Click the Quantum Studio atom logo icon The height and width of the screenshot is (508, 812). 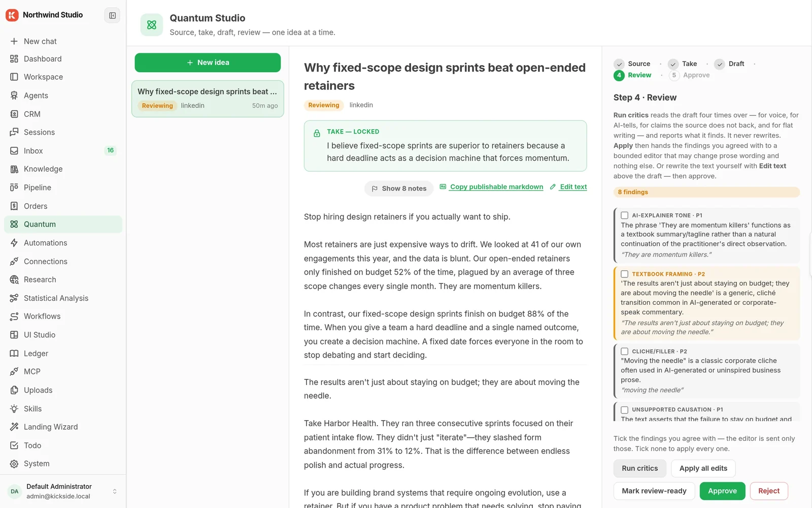(x=152, y=25)
